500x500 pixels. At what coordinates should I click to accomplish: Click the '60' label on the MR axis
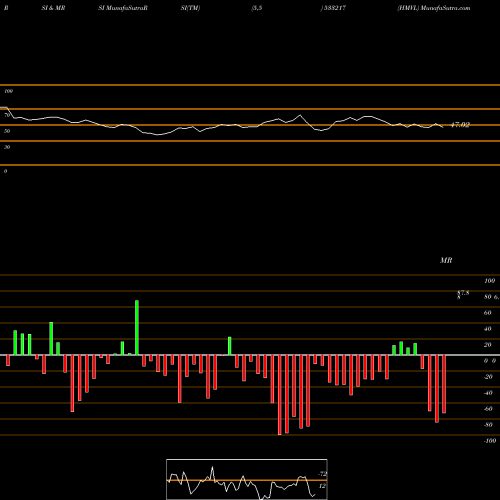coord(487,313)
